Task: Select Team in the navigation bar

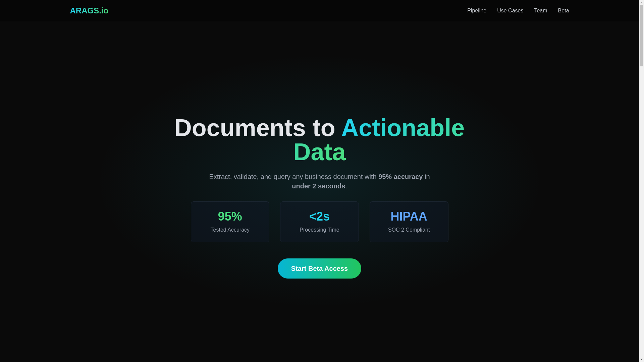Action: (540, 11)
